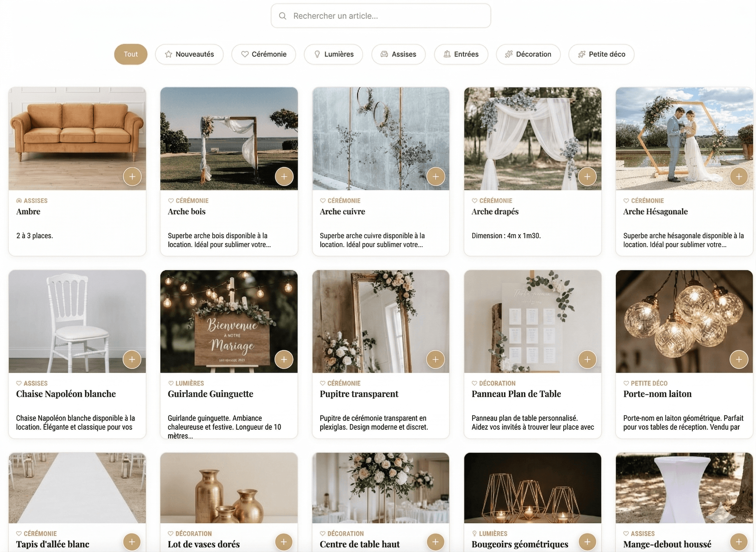
Task: Open the Ambre sofa photo
Action: click(77, 139)
